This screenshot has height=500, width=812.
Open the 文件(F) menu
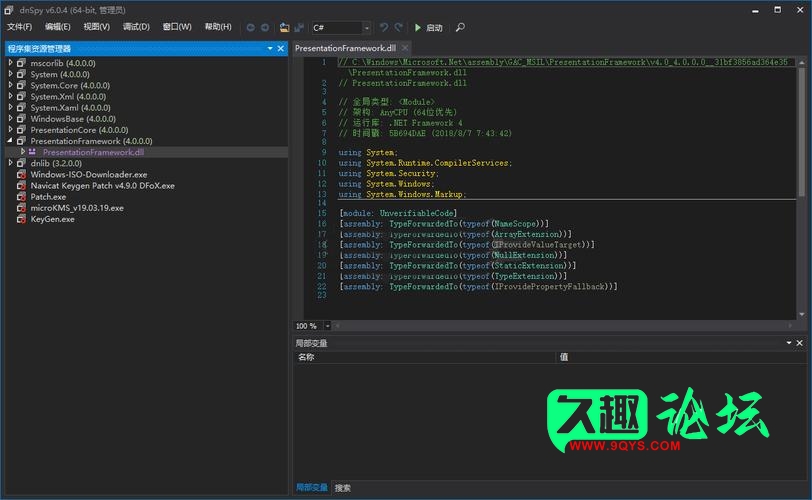click(x=20, y=27)
